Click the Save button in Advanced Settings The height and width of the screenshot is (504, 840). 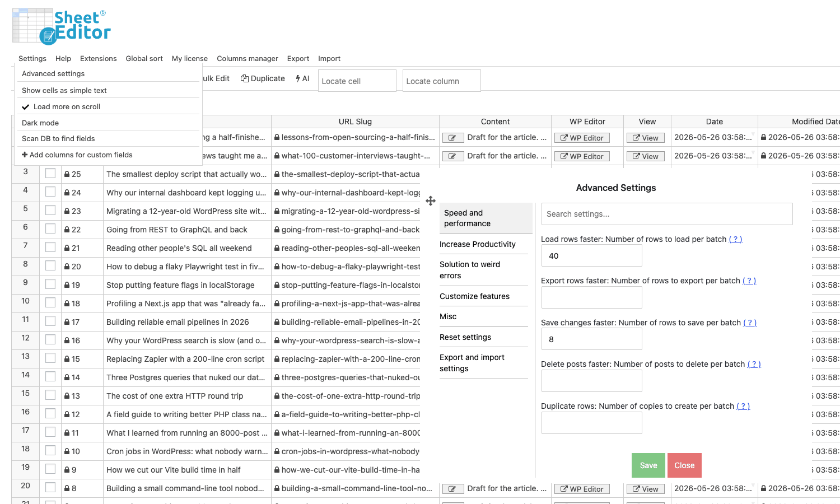click(648, 465)
